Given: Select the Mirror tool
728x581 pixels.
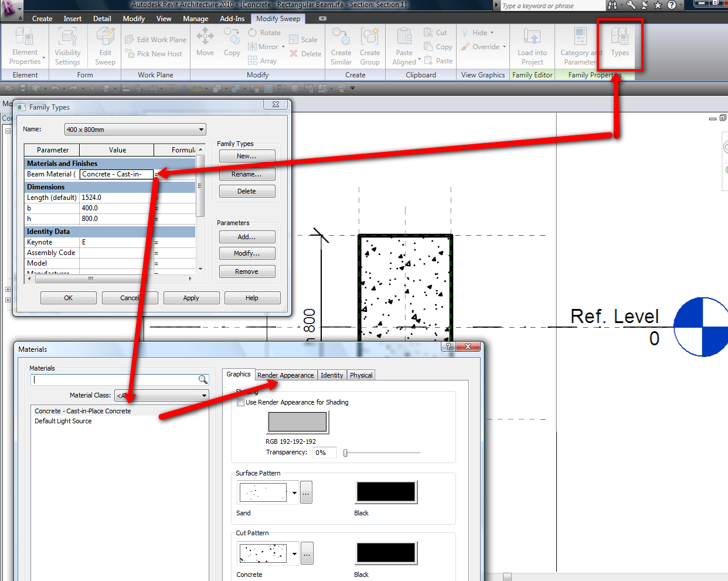Looking at the screenshot, I should pos(263,47).
